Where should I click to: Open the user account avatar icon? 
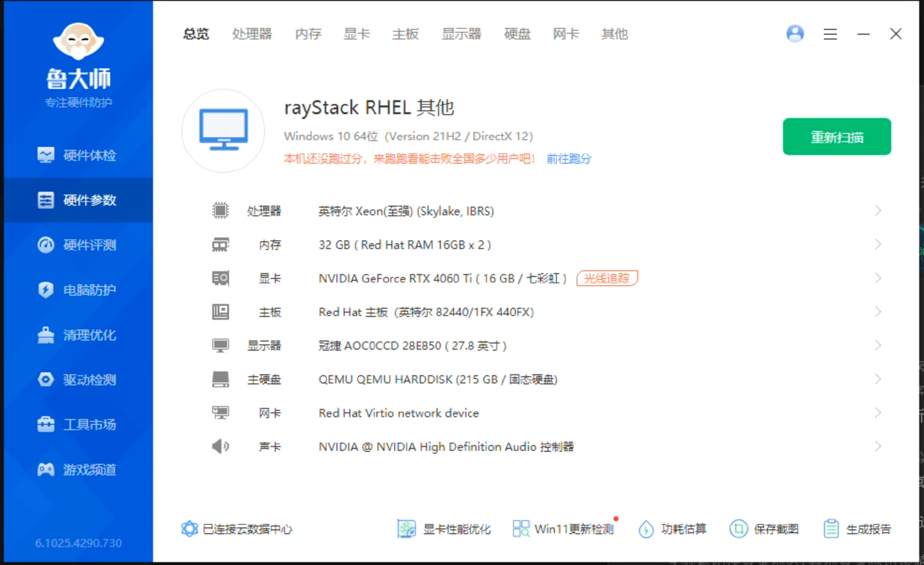[x=795, y=34]
